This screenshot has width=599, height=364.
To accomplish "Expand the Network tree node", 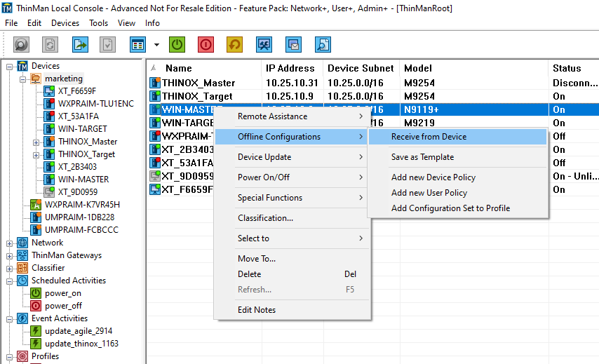I will pos(9,243).
